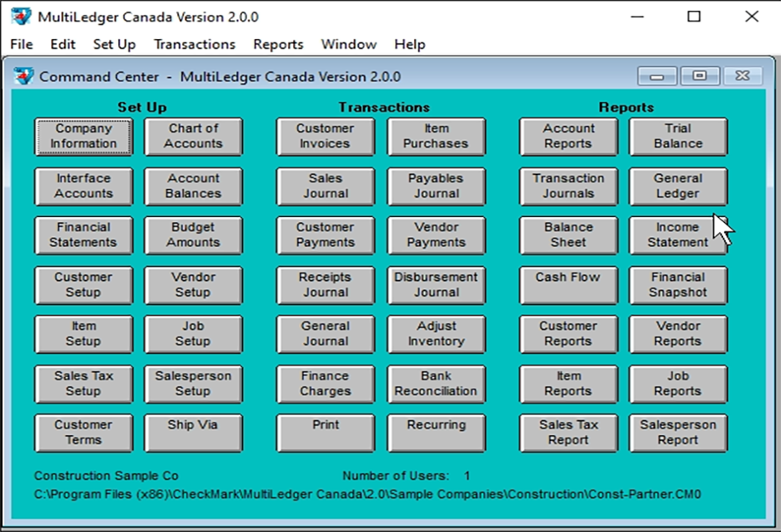Open the Adjust Inventory window
The width and height of the screenshot is (781, 532).
click(435, 334)
